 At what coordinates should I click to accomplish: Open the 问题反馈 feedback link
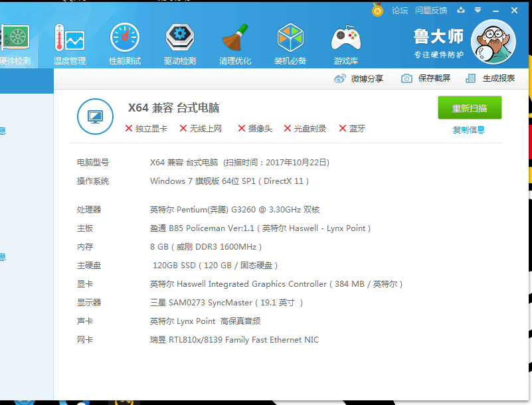[431, 11]
